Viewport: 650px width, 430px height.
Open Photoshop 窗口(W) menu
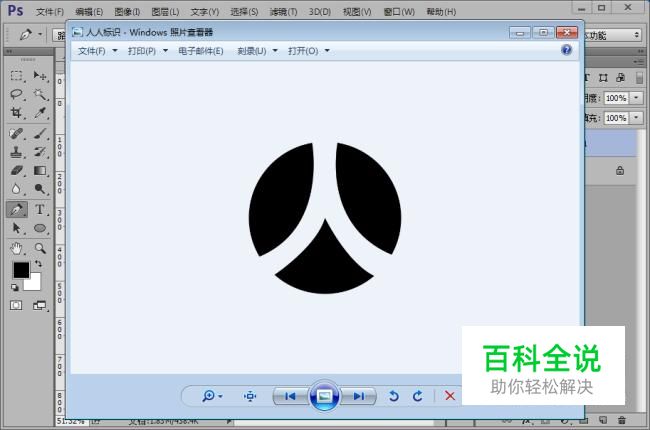tap(399, 12)
